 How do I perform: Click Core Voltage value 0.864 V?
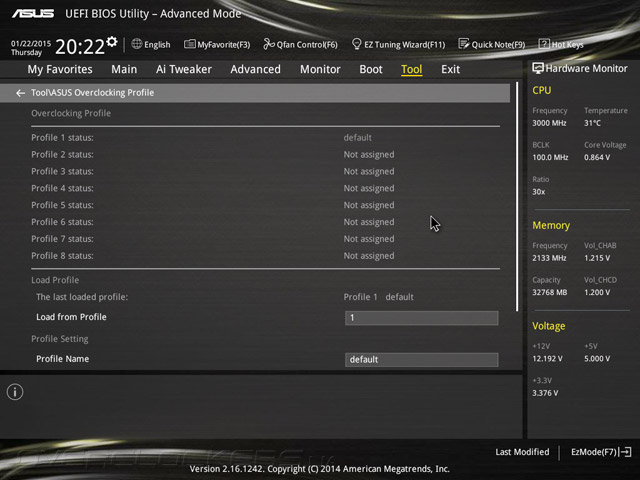coord(597,158)
